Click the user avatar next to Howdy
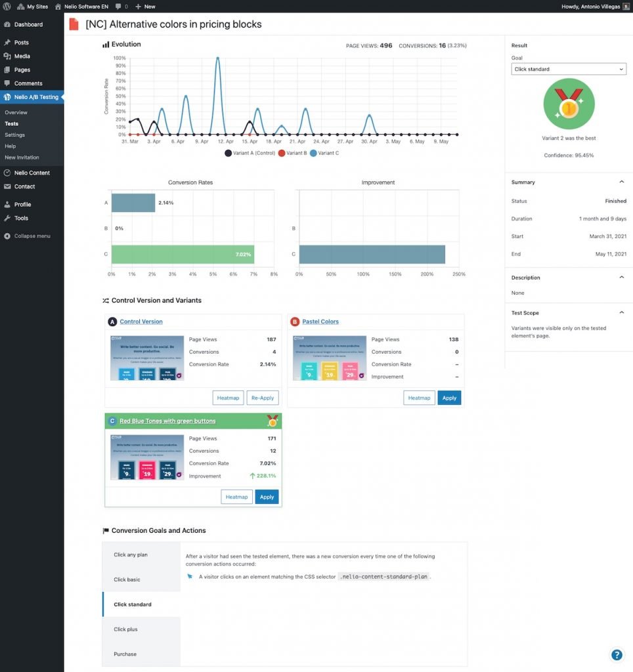Viewport: 633px width, 672px height. (x=626, y=7)
